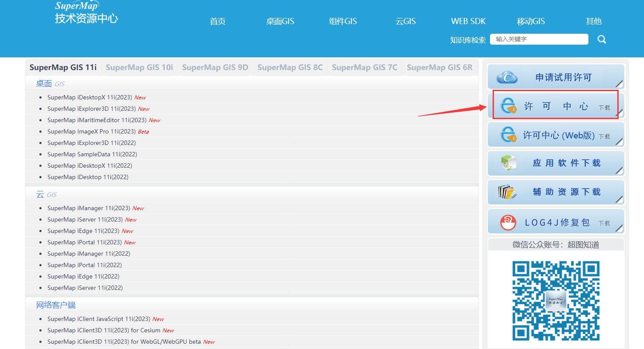Open SuperMap iServer 11i(2023) link
The width and height of the screenshot is (644, 349).
tap(85, 219)
